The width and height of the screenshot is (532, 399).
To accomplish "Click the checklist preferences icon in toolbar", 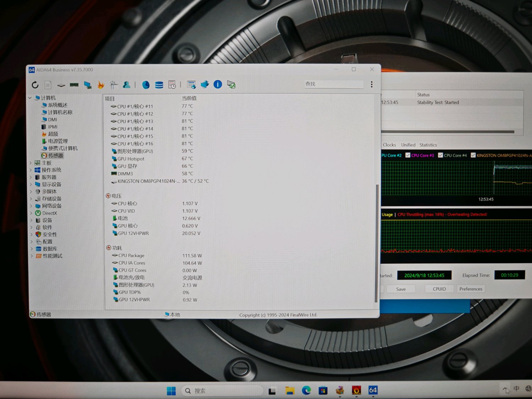I will coord(114,85).
